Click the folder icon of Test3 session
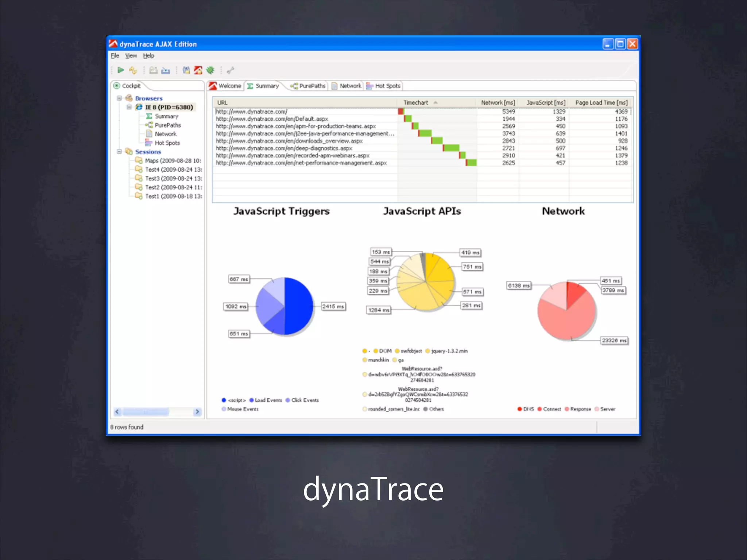747x560 pixels. (x=139, y=178)
